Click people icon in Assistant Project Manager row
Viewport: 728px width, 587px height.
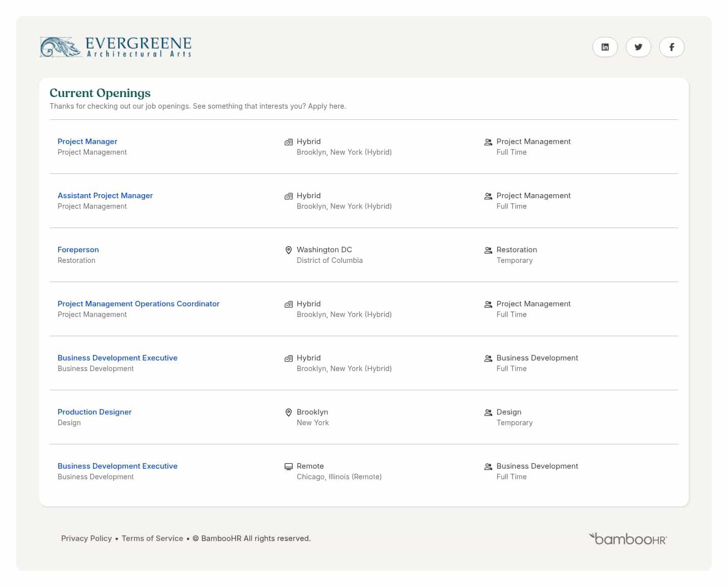[488, 196]
